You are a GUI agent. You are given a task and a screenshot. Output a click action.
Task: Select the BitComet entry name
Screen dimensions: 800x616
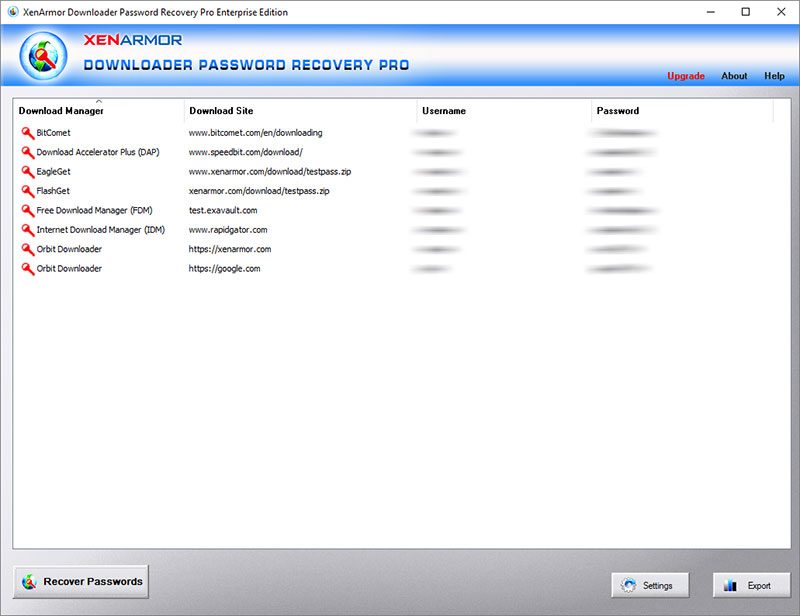(x=54, y=133)
